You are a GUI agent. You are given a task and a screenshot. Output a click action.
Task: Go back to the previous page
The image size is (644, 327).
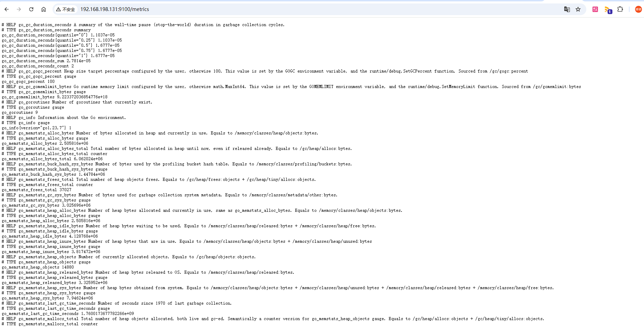[7, 9]
